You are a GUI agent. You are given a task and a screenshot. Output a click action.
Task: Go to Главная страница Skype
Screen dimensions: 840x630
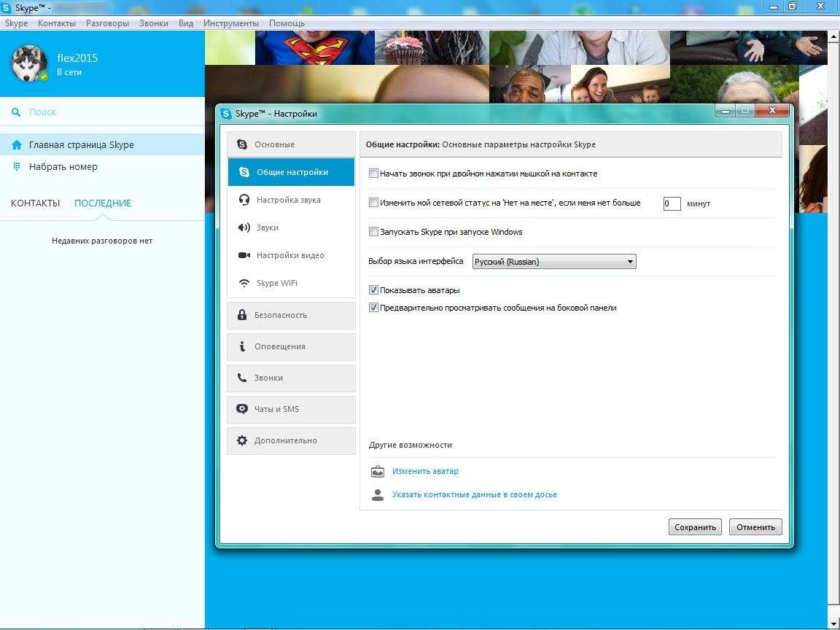click(x=102, y=144)
